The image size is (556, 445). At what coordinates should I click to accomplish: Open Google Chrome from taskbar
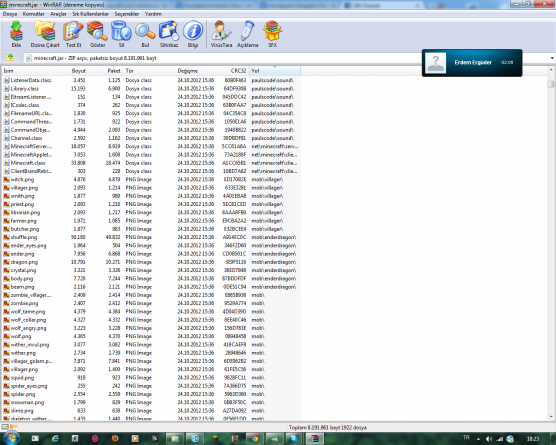(255, 439)
